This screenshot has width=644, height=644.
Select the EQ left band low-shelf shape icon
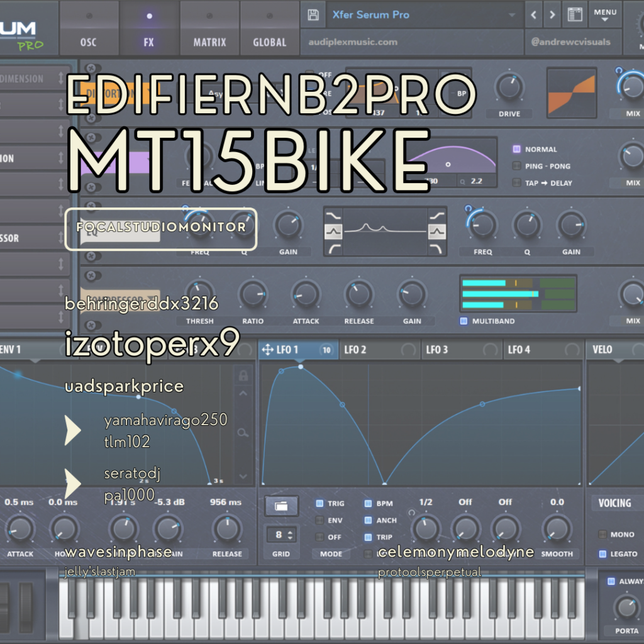333,216
